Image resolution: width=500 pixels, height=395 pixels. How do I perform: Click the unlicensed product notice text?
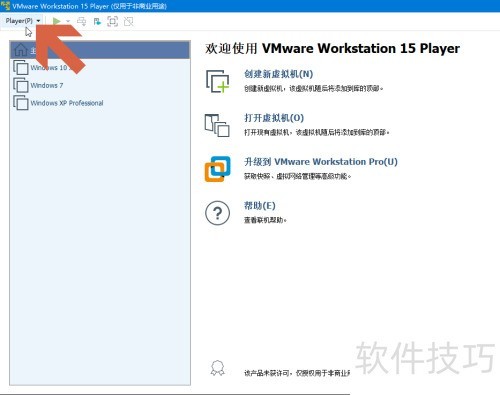297,373
